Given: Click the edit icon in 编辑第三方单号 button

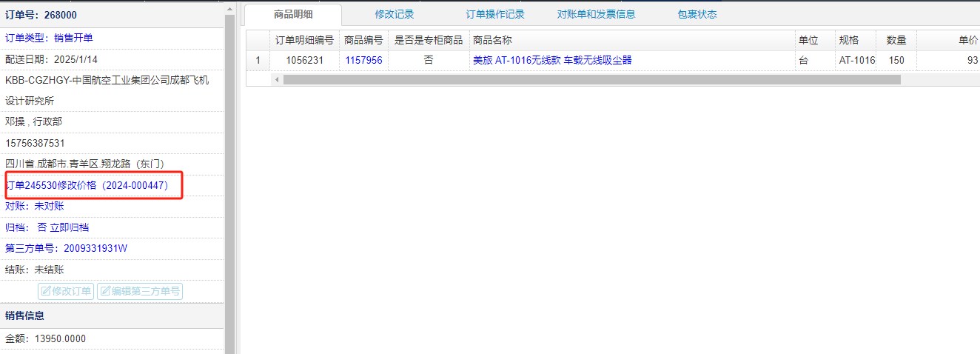Looking at the screenshot, I should [x=104, y=291].
